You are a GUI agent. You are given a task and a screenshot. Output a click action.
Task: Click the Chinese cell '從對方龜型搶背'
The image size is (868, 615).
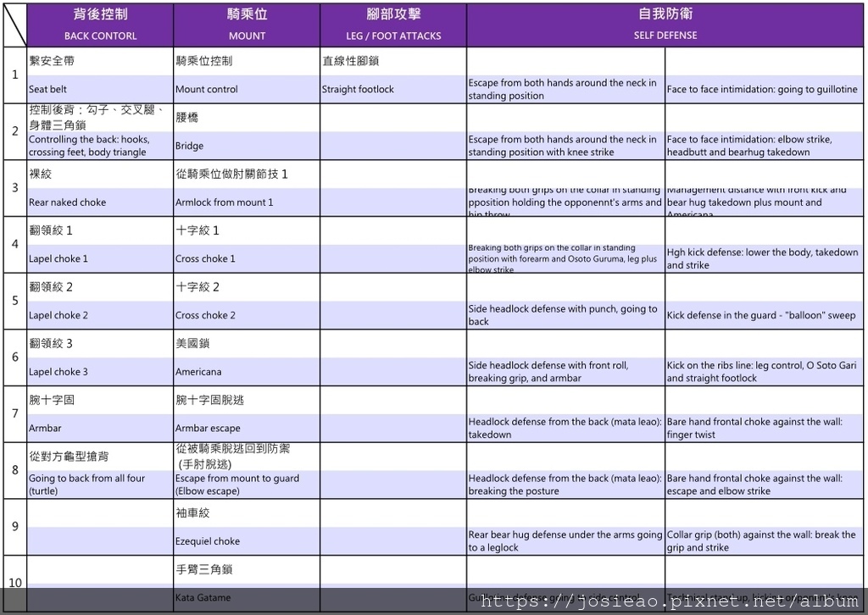[x=100, y=457]
